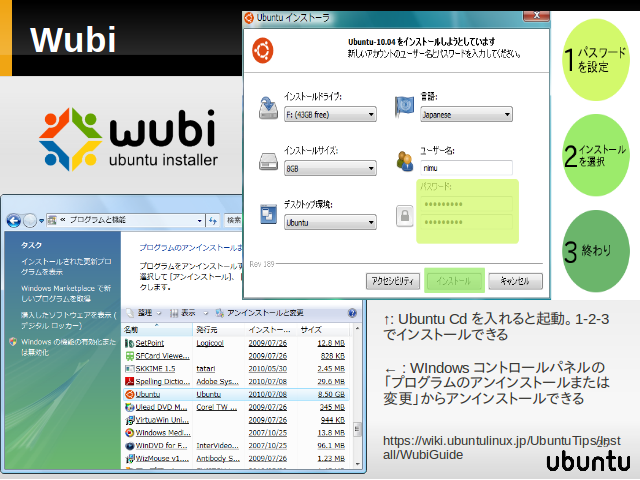
Task: Click the WinDVD program icon
Action: coord(129,446)
